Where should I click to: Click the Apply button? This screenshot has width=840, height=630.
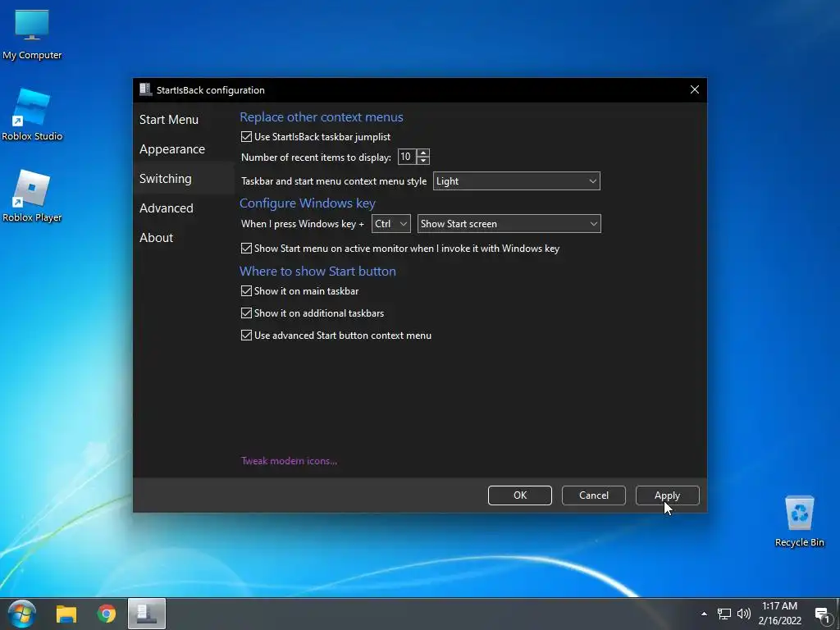[668, 495]
